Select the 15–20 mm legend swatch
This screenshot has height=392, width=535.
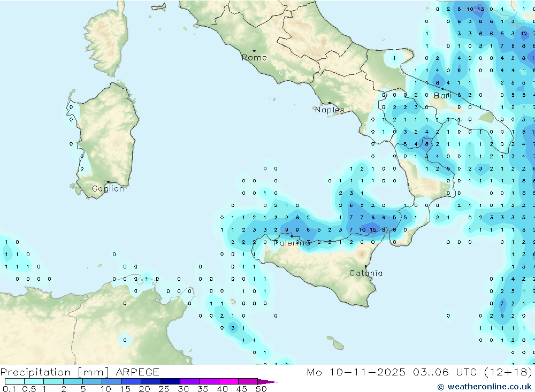point(132,381)
